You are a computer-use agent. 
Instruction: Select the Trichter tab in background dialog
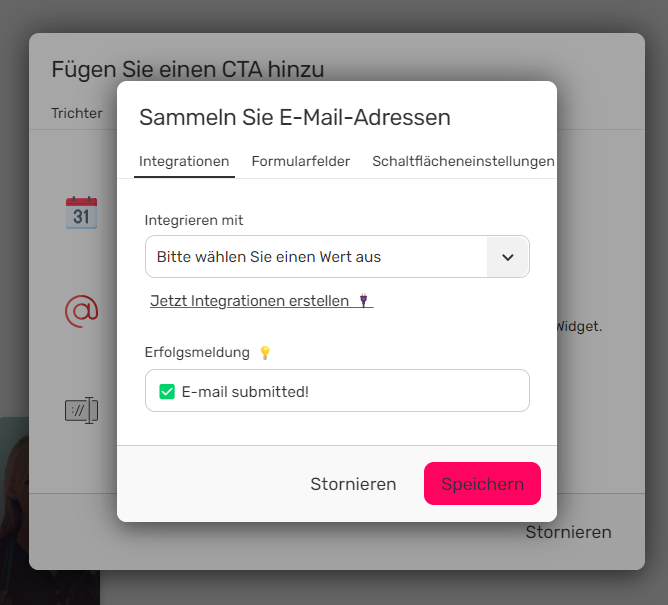coord(77,113)
